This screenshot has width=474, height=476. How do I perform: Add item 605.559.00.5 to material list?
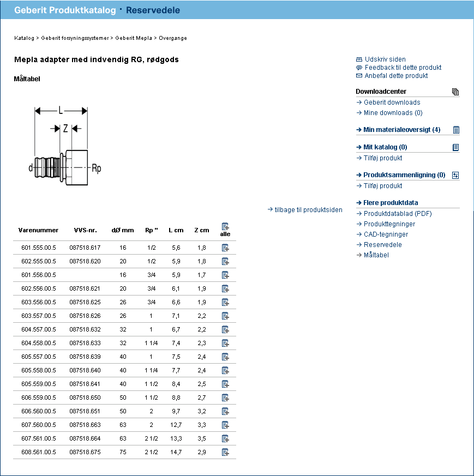225,384
